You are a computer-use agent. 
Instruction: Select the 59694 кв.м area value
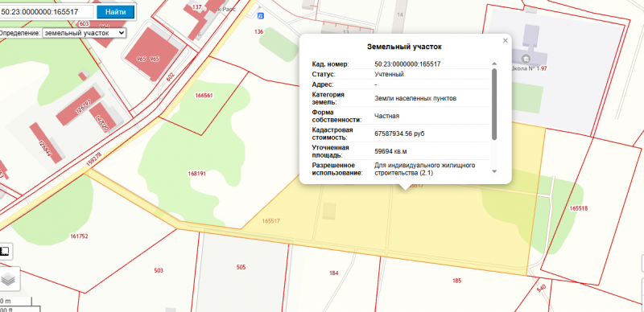click(390, 151)
